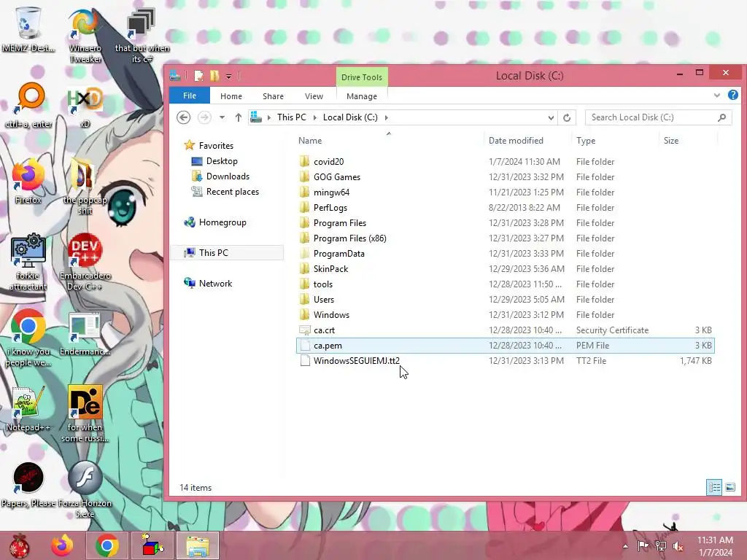Viewport: 747px width, 560px height.
Task: Open 'that but when its c#' desktop shortcut
Action: pyautogui.click(x=142, y=36)
